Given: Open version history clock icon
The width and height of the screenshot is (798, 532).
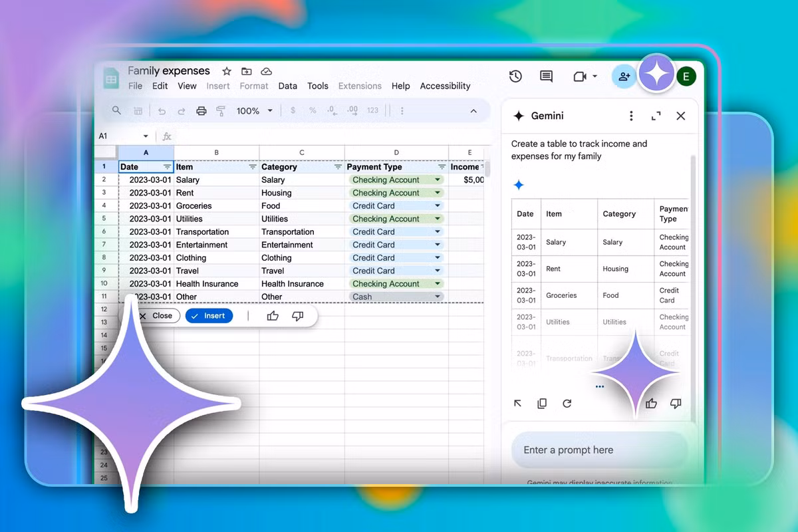Looking at the screenshot, I should pyautogui.click(x=515, y=76).
